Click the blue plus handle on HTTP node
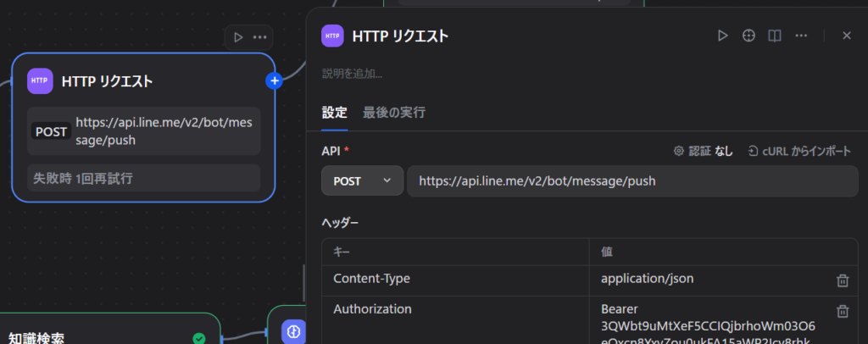 274,81
